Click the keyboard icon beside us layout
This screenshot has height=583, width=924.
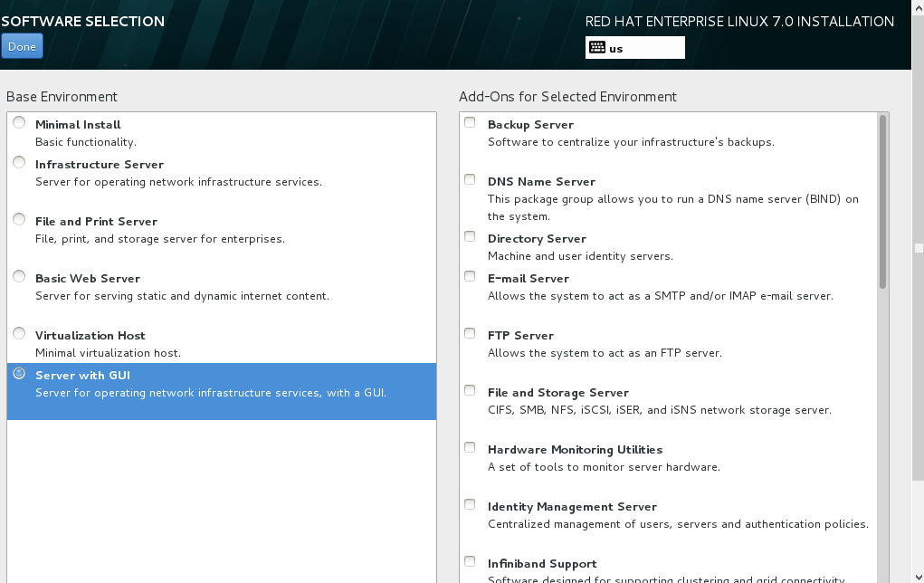597,48
